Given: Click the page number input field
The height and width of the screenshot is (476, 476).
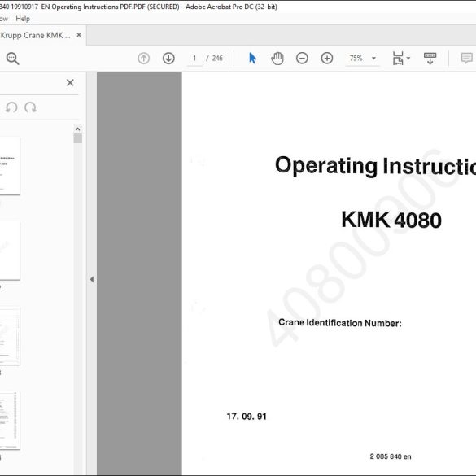Looking at the screenshot, I should point(194,59).
